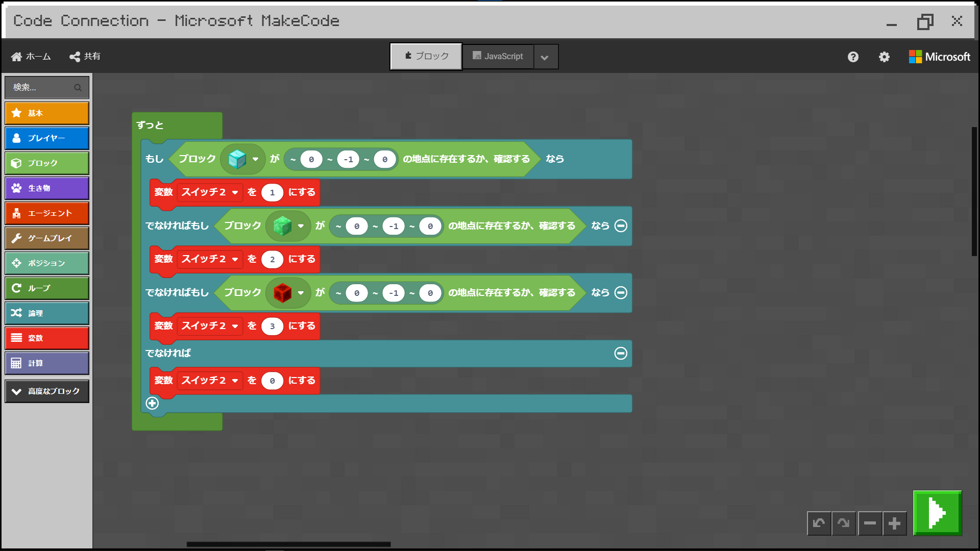This screenshot has width=980, height=551.
Task: Pick the diamond block icon
Action: pos(237,159)
